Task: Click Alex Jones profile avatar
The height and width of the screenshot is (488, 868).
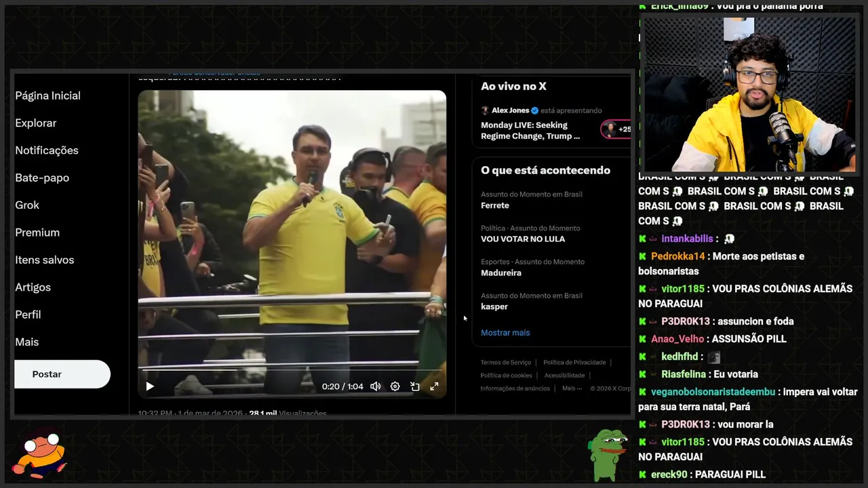Action: point(485,110)
